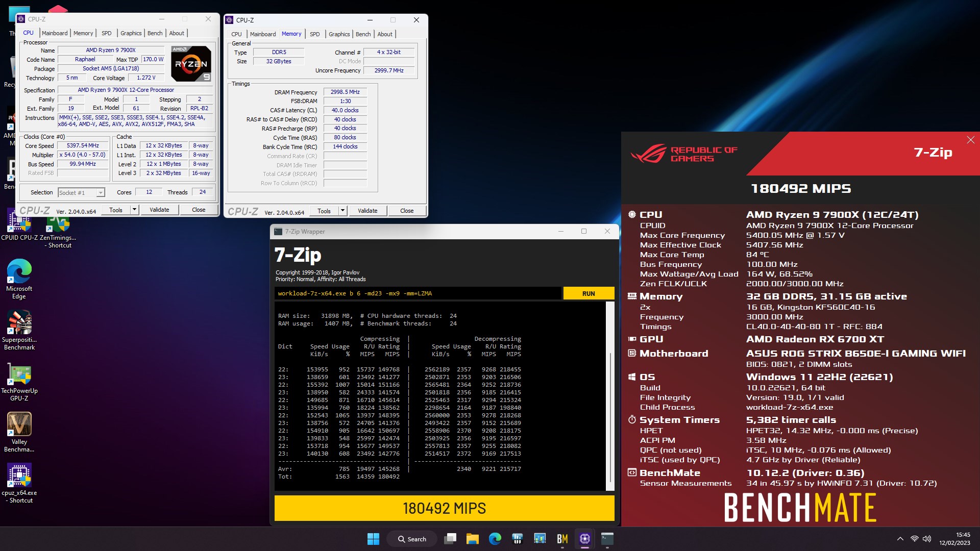
Task: Click the Memory section icon in BenchMate
Action: (632, 296)
